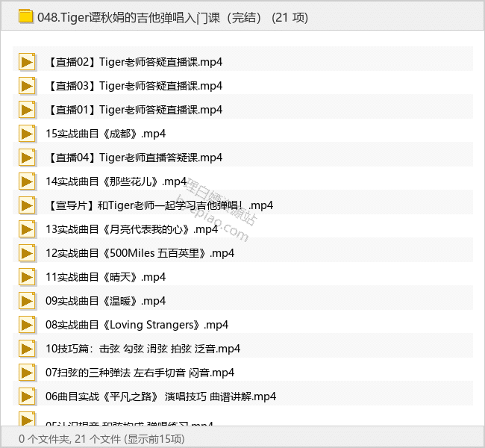Click the video icon for 【直播03】 file
Image resolution: width=485 pixels, height=448 pixels.
(27, 86)
